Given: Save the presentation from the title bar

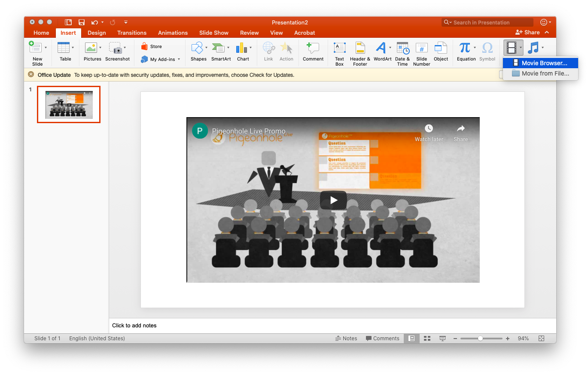Looking at the screenshot, I should 82,22.
